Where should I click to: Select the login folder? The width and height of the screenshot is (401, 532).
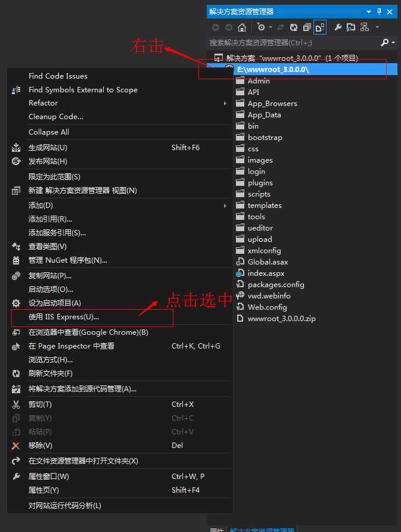tap(256, 172)
